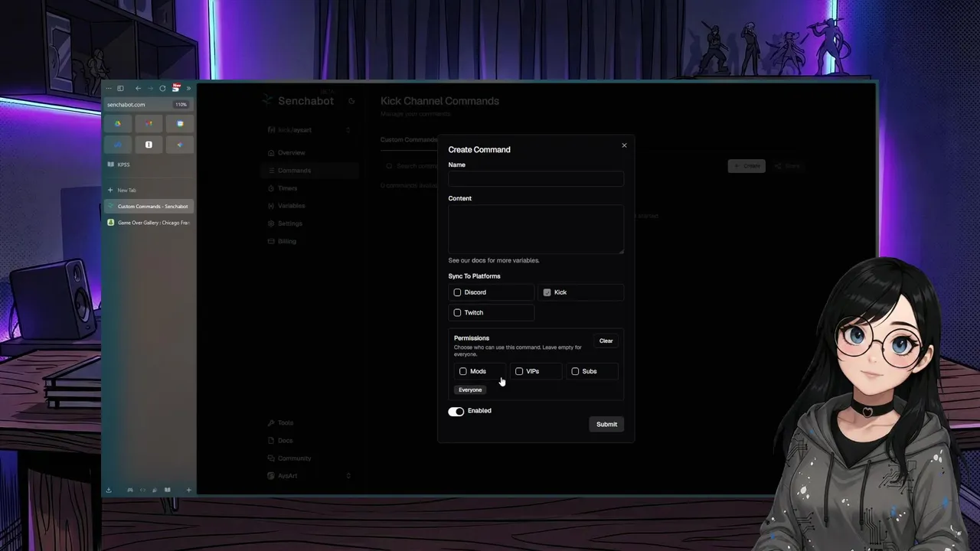
Task: Switch to Game Over Gallery tab
Action: 149,223
